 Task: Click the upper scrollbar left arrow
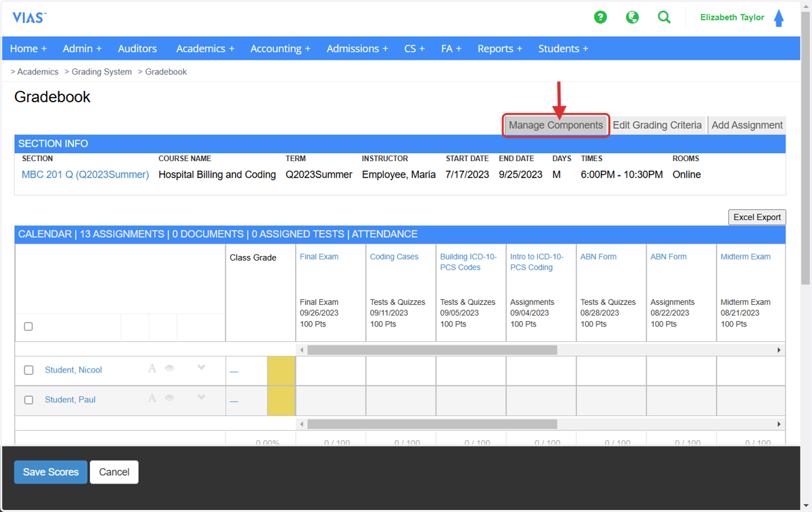tap(302, 350)
